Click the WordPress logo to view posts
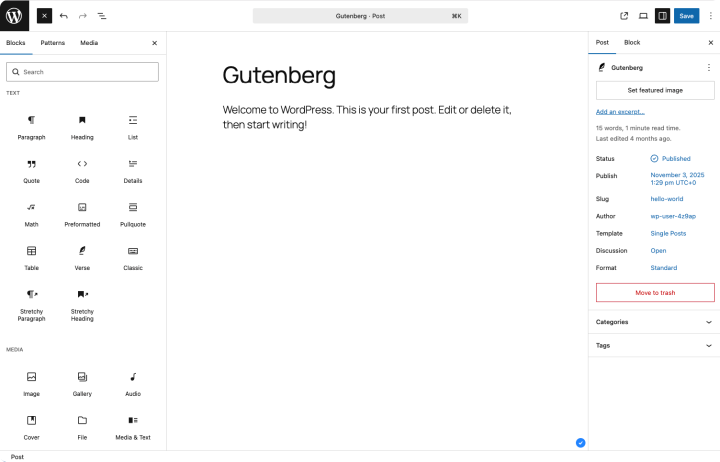The height and width of the screenshot is (462, 720). 14,16
